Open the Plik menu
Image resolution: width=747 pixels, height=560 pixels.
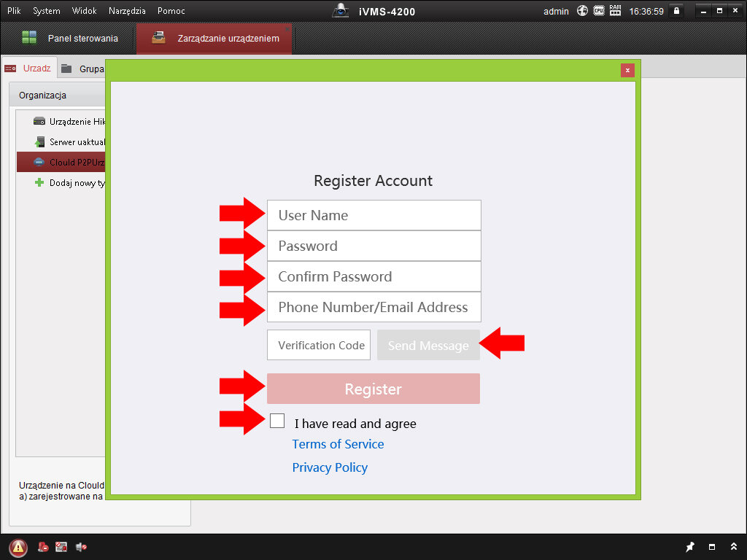[14, 11]
